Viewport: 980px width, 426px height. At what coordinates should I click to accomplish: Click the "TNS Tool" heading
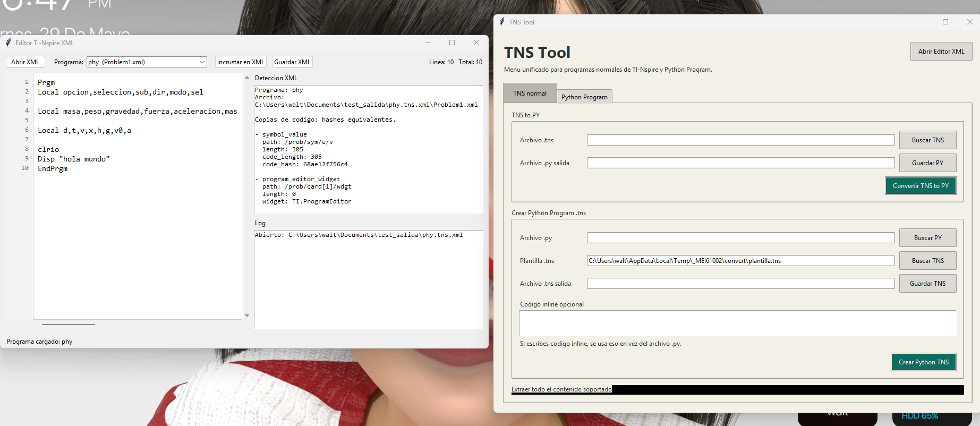pyautogui.click(x=537, y=52)
